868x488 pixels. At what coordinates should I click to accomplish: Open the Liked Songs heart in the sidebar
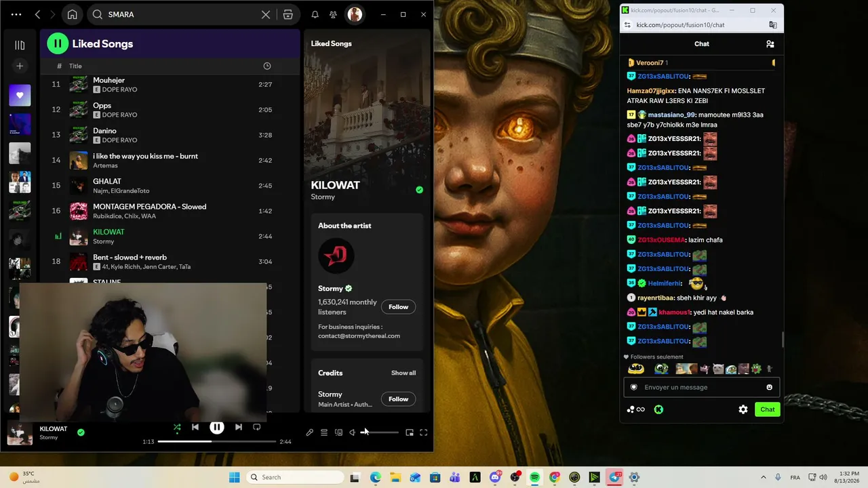(20, 96)
